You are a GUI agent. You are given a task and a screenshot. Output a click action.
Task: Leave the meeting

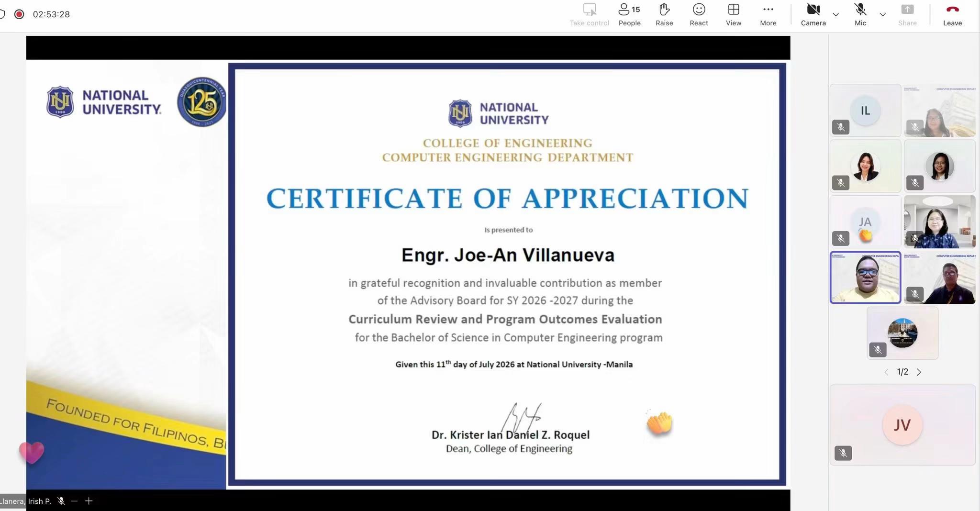(952, 15)
